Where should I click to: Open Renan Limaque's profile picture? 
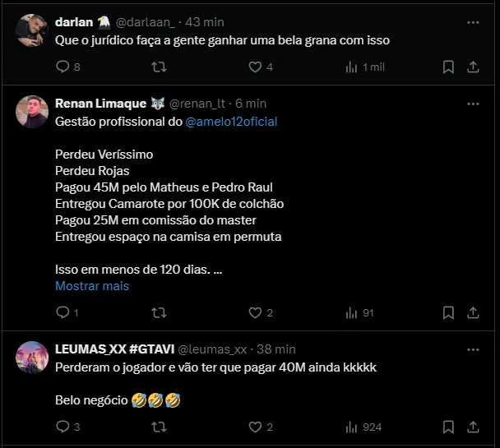coord(31,112)
